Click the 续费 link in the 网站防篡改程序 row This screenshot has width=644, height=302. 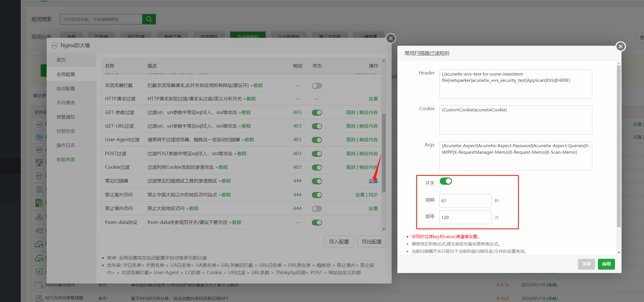pos(552,285)
